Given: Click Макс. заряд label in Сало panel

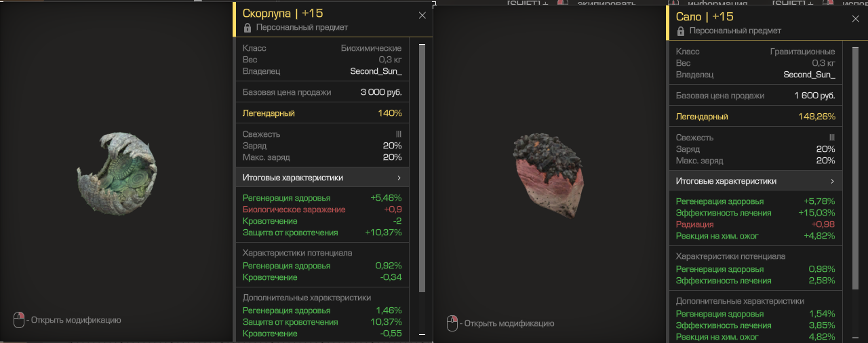Looking at the screenshot, I should pyautogui.click(x=700, y=161).
